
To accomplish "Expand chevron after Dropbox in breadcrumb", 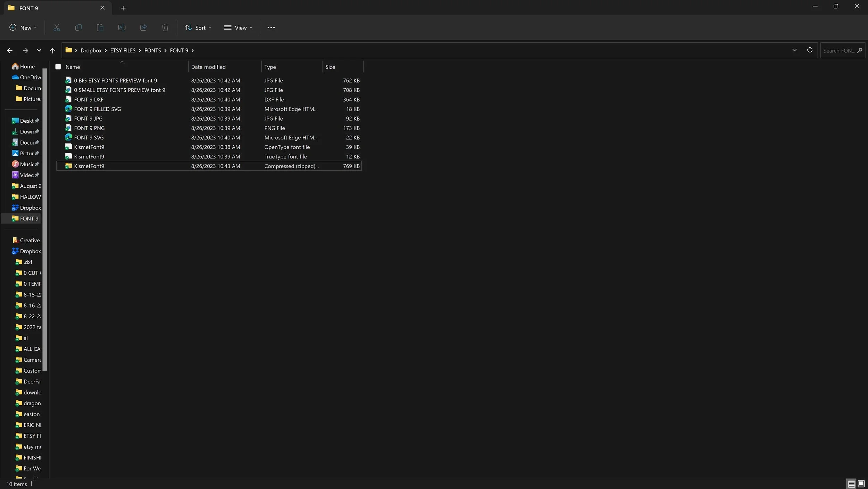I will pos(106,50).
